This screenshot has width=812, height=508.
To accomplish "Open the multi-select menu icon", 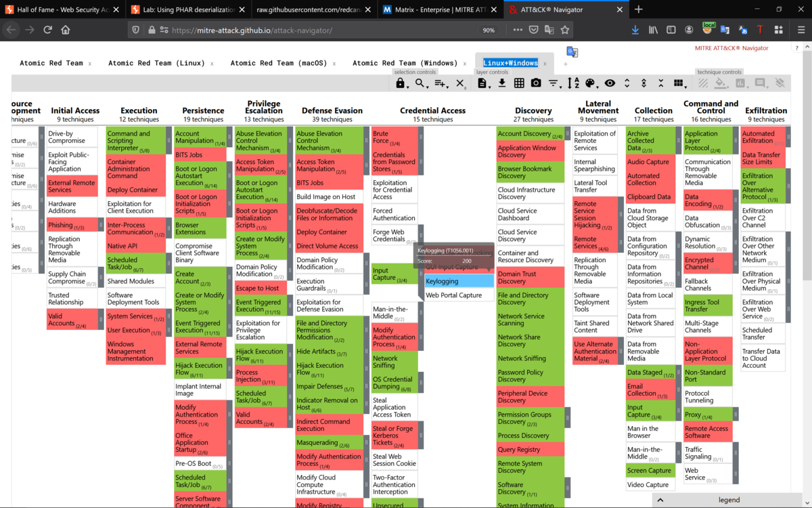I will [441, 83].
